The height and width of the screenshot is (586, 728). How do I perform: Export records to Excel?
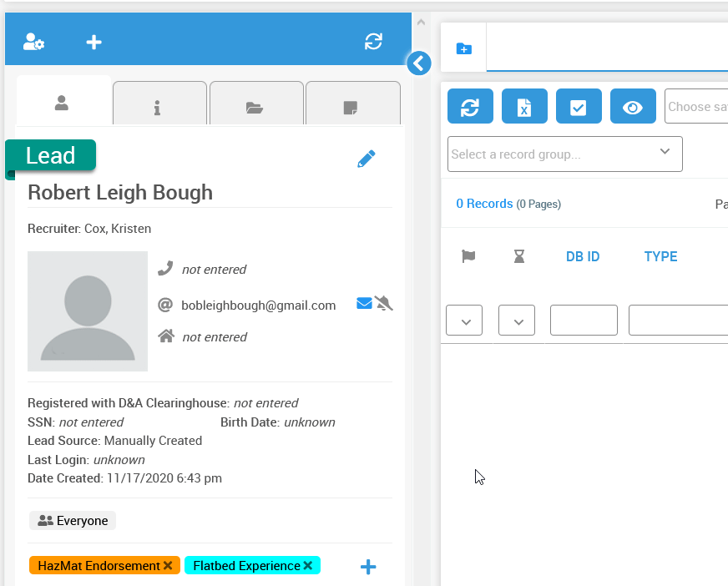click(524, 107)
